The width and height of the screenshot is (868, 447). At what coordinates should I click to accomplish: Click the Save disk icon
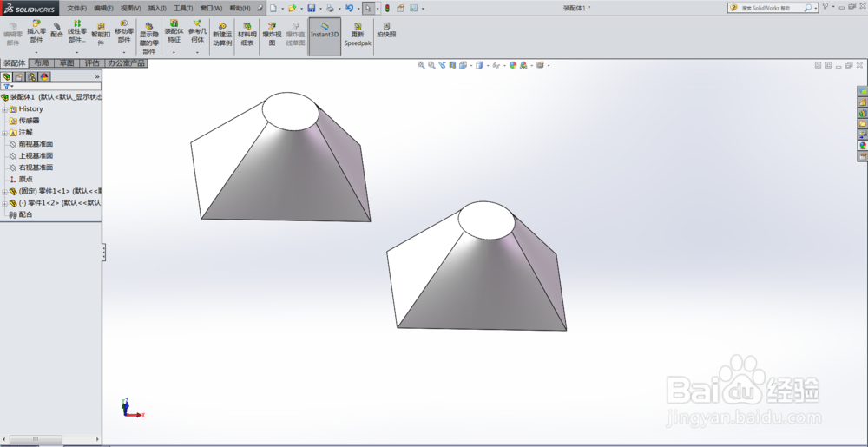tap(311, 9)
